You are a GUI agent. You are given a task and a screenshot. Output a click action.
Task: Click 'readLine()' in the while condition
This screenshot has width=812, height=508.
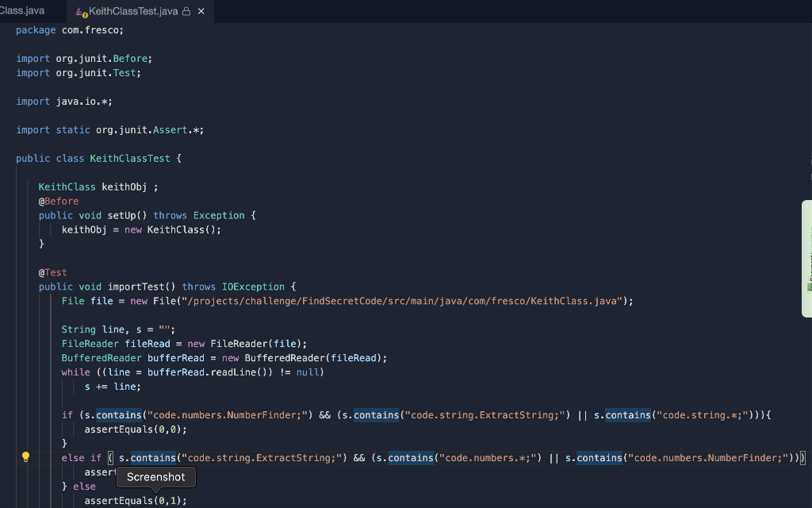(239, 372)
